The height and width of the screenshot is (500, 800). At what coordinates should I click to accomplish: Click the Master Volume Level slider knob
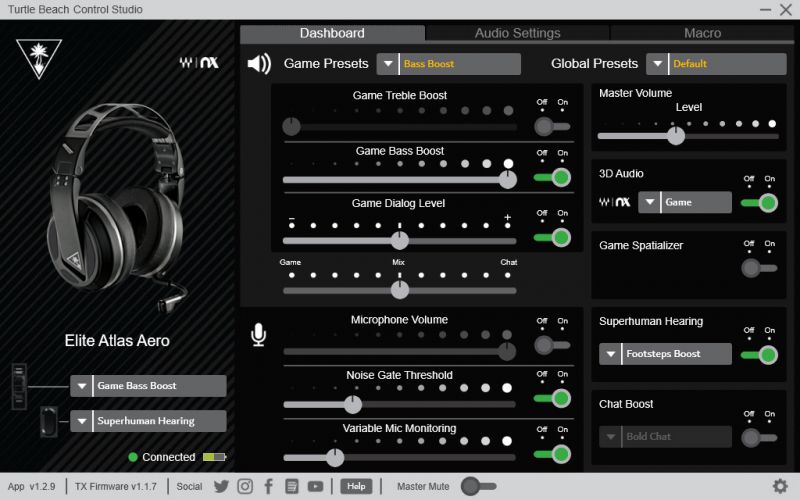click(x=676, y=136)
